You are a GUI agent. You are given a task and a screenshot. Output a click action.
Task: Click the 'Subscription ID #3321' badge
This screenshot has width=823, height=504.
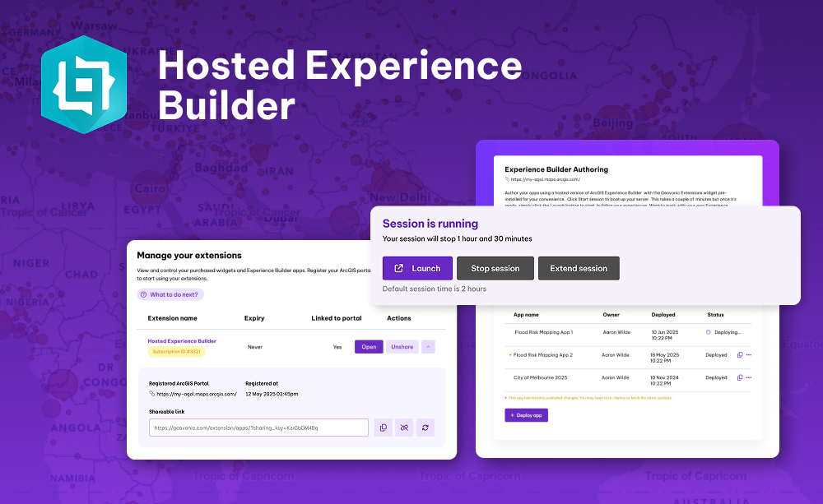point(176,351)
